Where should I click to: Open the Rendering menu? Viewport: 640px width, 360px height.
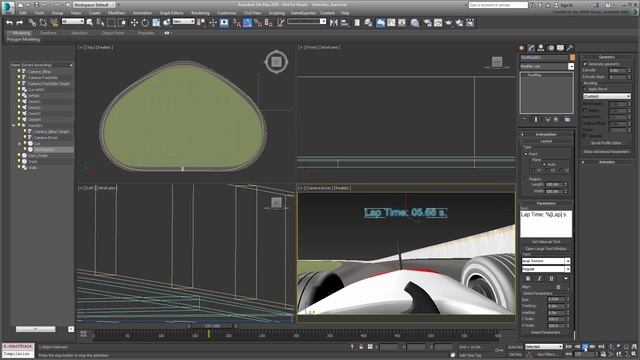click(200, 13)
